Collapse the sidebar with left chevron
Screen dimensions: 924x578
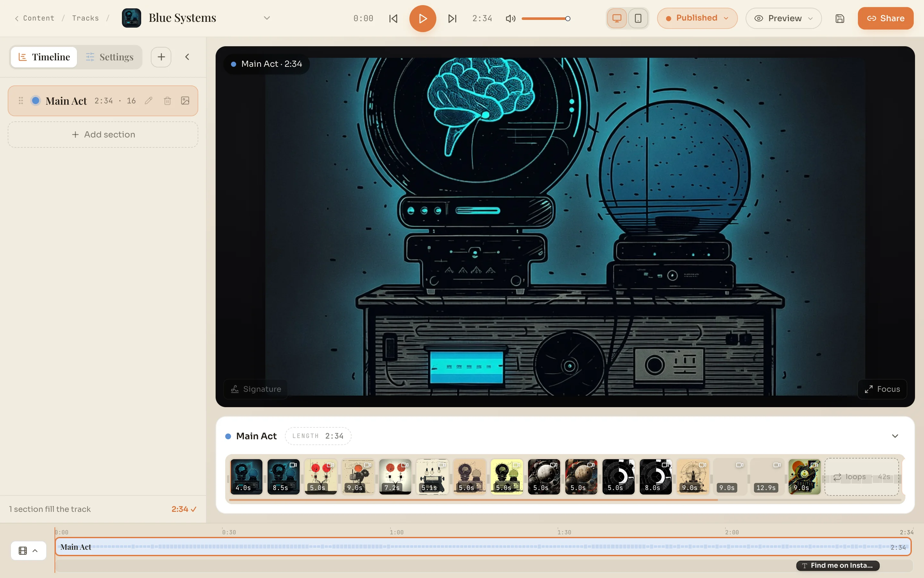click(x=187, y=57)
